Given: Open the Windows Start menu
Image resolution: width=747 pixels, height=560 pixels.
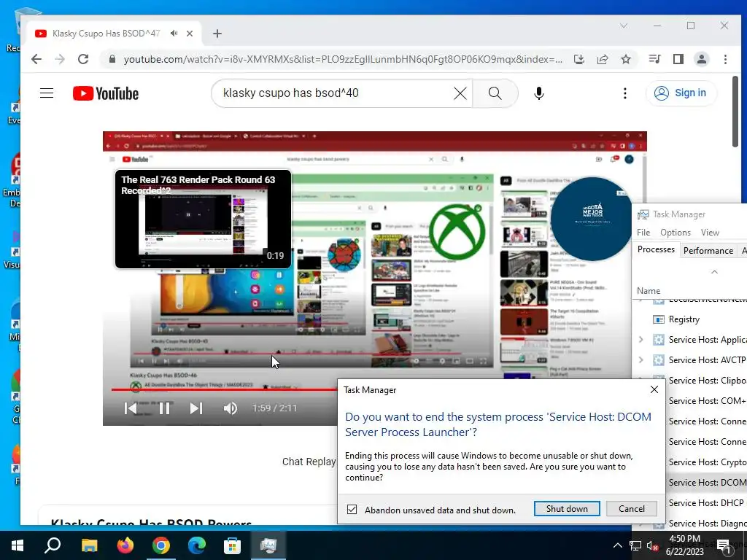Looking at the screenshot, I should [x=18, y=545].
